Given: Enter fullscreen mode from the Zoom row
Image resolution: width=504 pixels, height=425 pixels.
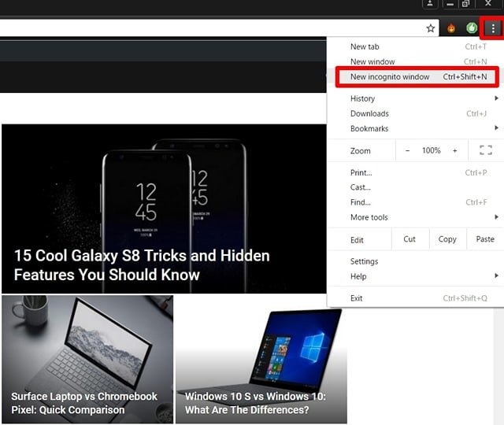Looking at the screenshot, I should (485, 150).
